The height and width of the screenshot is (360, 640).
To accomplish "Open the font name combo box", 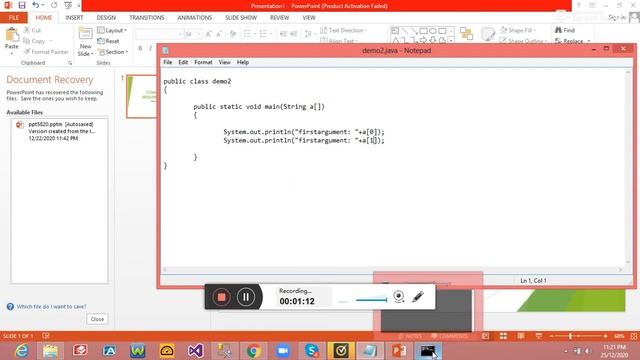I will pos(159,34).
